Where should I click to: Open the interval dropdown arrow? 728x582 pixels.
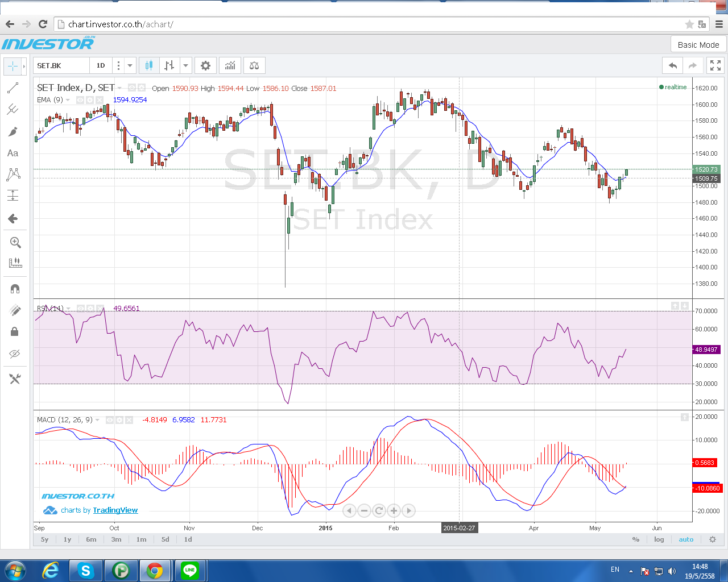click(x=130, y=66)
